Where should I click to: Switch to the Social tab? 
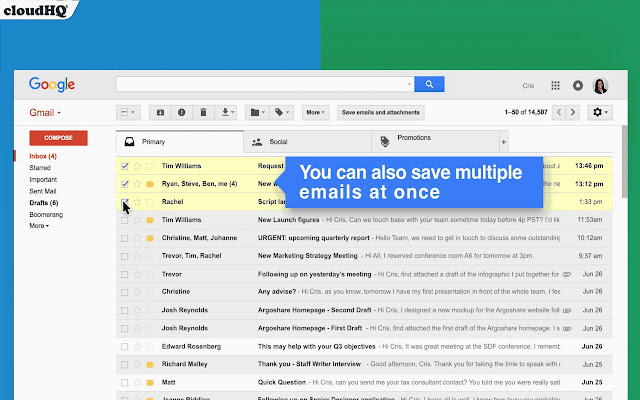click(307, 142)
